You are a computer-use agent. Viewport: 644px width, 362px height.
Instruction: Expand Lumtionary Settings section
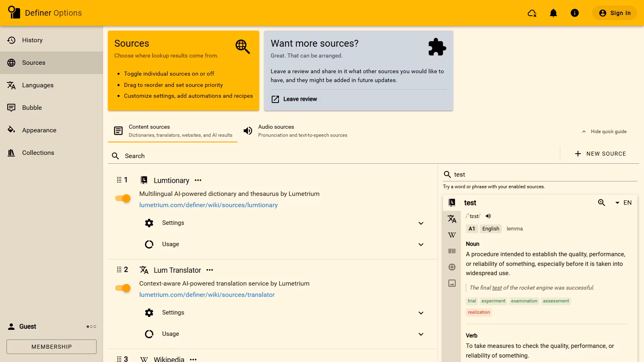point(284,223)
